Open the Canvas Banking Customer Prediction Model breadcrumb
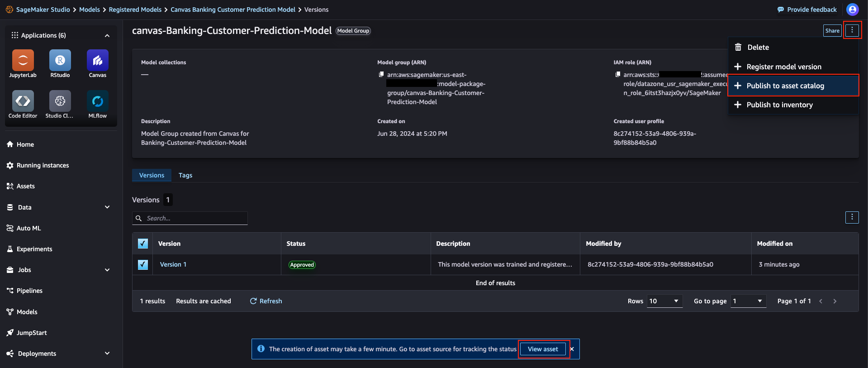Screen dimensions: 868x368 point(233,10)
